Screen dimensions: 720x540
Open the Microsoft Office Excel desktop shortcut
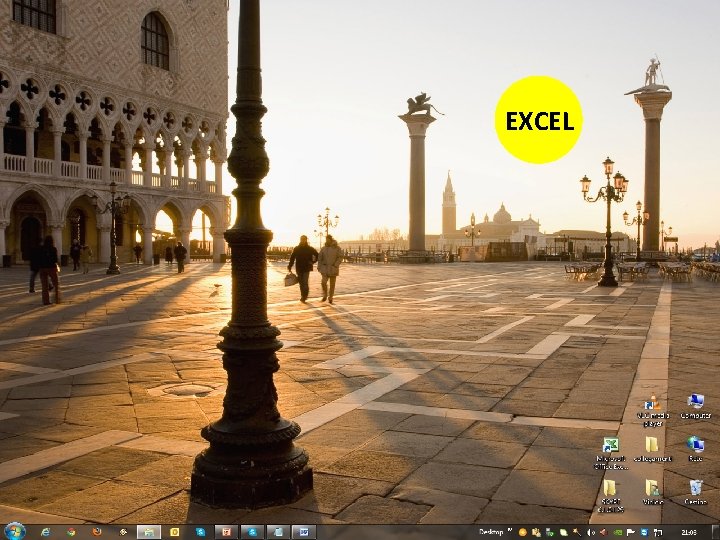(611, 452)
